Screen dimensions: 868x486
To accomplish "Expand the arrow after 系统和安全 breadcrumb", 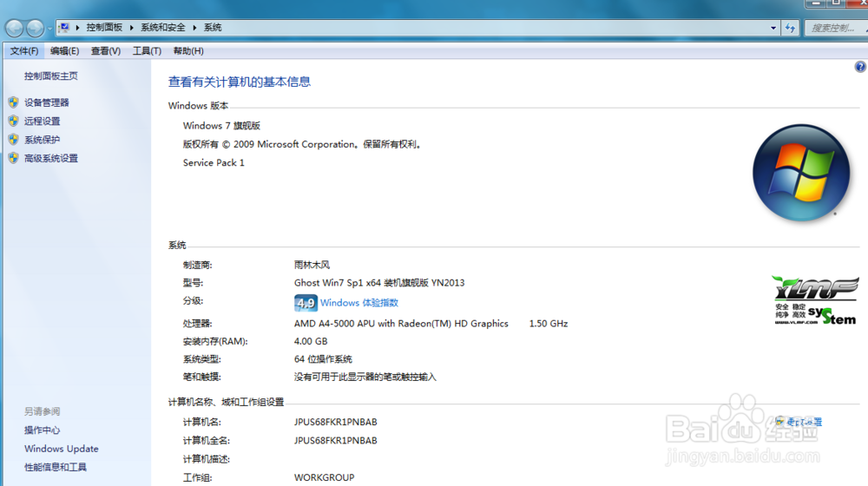I will click(x=194, y=27).
